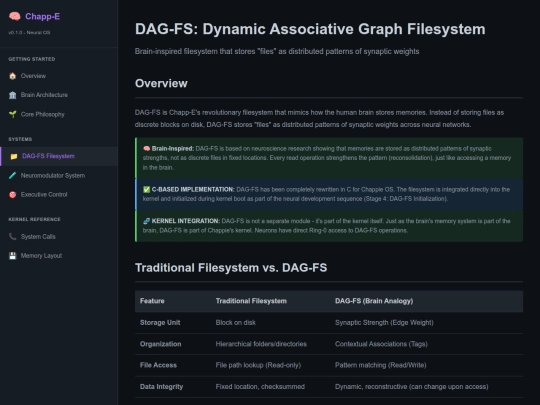Navigate to Executive Control page
This screenshot has height=405, width=540.
pyautogui.click(x=59, y=195)
